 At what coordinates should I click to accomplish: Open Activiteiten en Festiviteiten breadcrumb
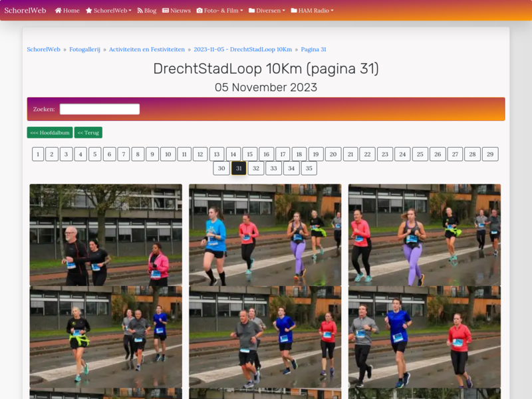[x=147, y=49]
